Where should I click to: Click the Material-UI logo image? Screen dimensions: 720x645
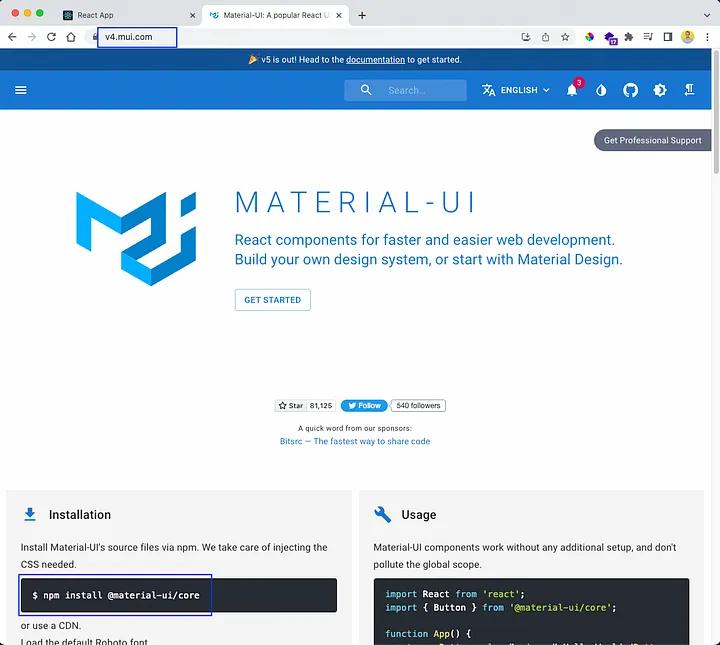pyautogui.click(x=136, y=239)
